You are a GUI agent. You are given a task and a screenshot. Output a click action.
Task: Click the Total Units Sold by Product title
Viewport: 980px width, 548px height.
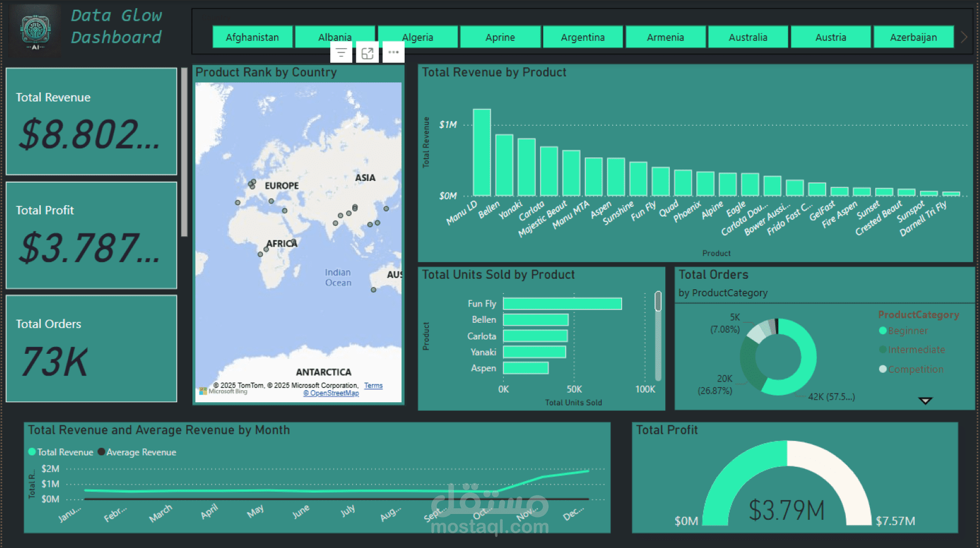[x=499, y=275]
